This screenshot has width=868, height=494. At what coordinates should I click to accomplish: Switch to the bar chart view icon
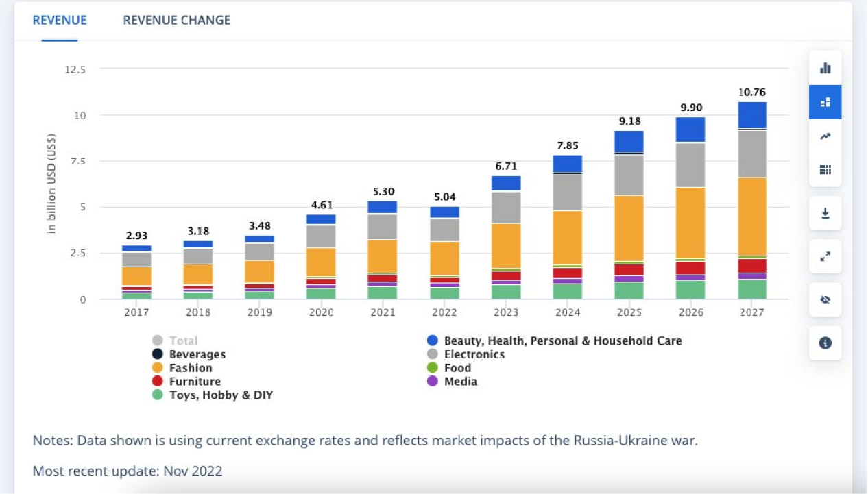[x=825, y=68]
